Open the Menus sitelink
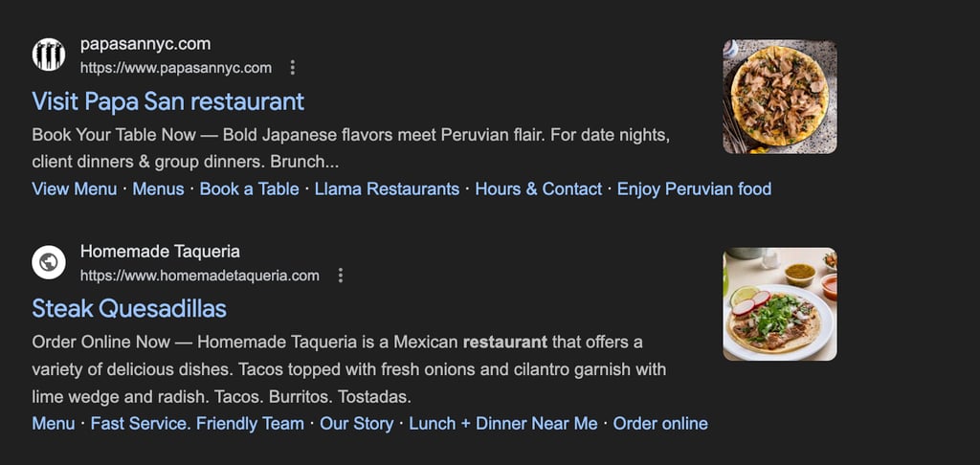This screenshot has height=465, width=980. (158, 188)
